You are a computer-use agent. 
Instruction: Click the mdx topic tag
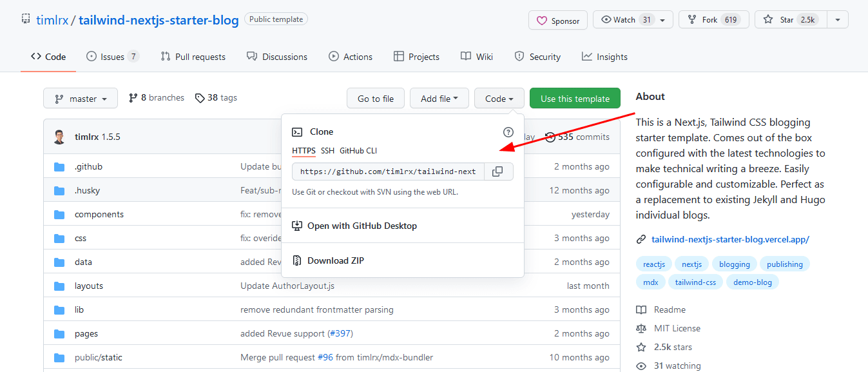[651, 282]
